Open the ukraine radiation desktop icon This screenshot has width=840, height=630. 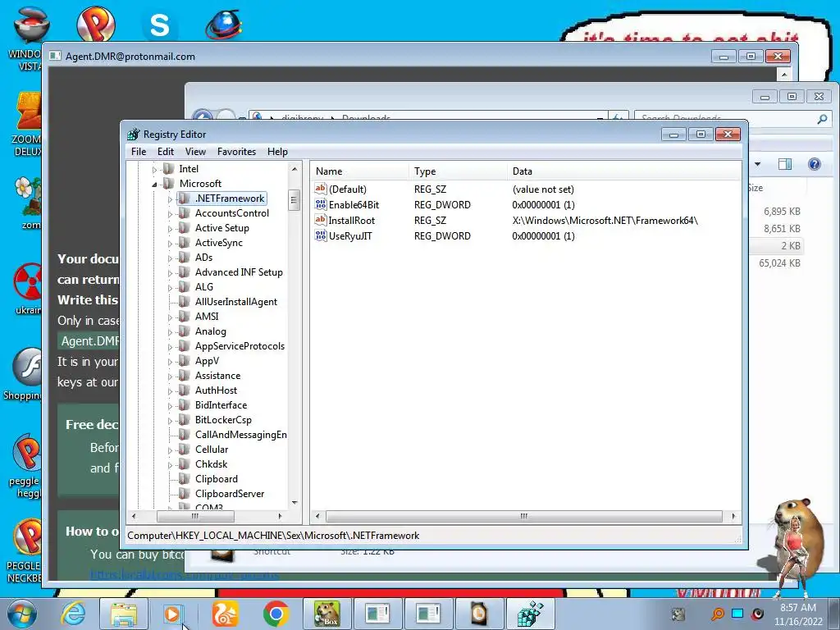(x=28, y=288)
